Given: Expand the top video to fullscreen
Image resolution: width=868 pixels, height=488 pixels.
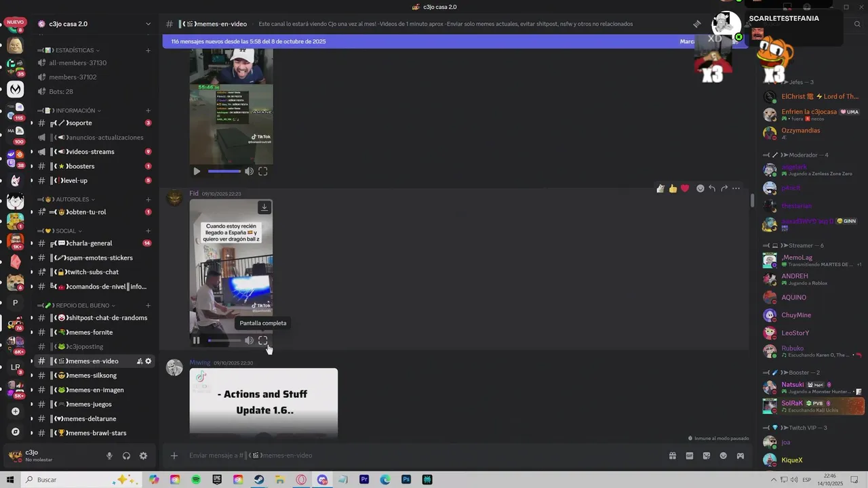Looking at the screenshot, I should (263, 171).
